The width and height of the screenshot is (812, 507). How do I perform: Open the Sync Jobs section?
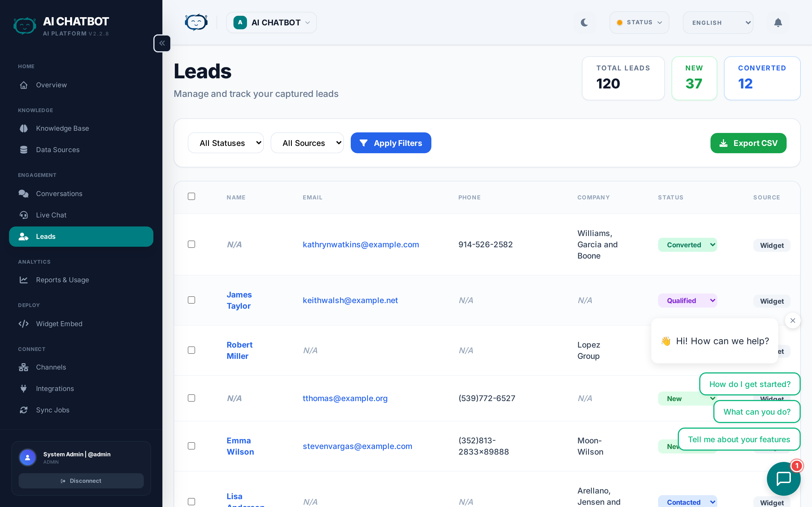point(52,410)
